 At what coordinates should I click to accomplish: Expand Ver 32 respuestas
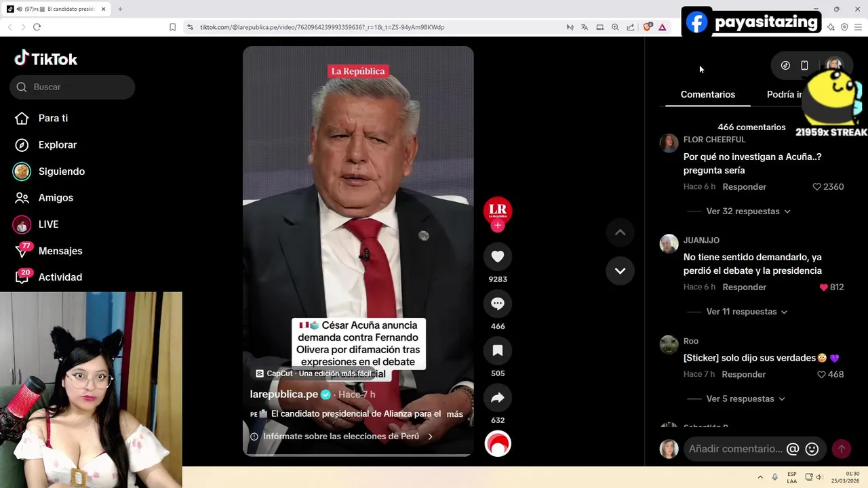(749, 211)
